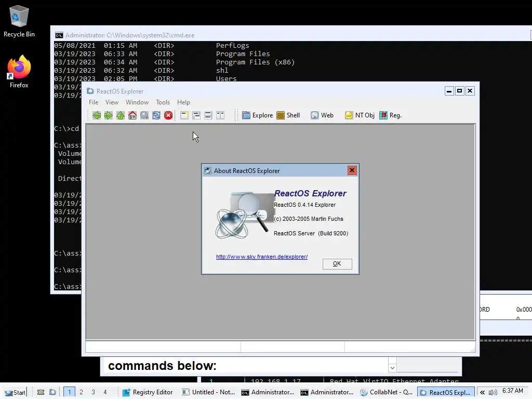The image size is (532, 399).
Task: Open the Recycle Bin desktop icon
Action: coord(19,21)
